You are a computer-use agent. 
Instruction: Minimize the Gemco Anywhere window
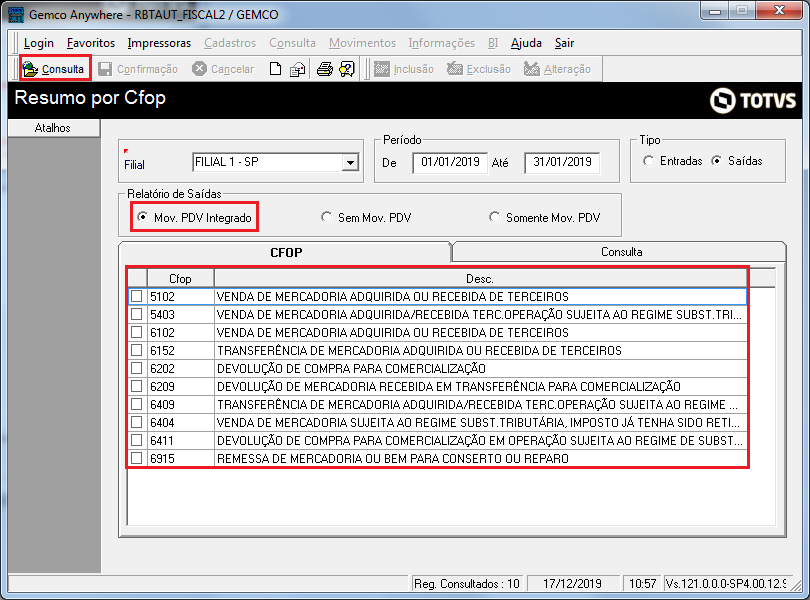[x=715, y=11]
